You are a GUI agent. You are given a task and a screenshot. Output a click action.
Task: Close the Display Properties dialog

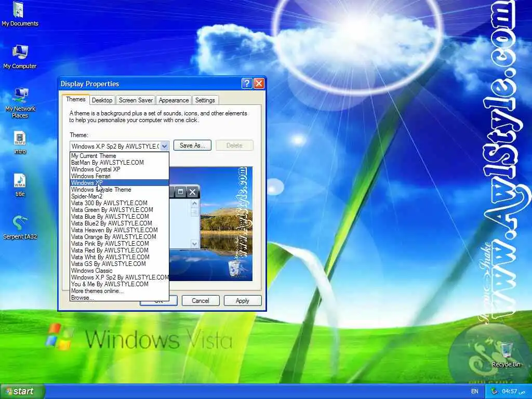pos(259,84)
